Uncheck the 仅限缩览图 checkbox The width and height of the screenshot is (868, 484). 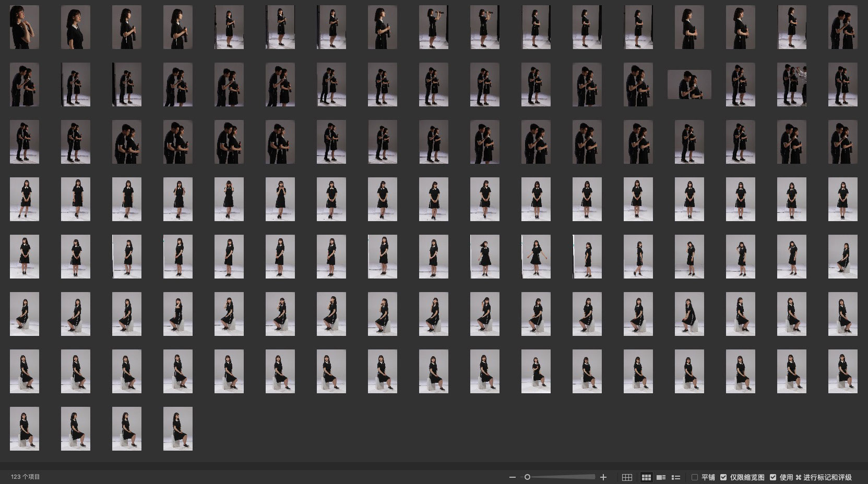(x=723, y=477)
